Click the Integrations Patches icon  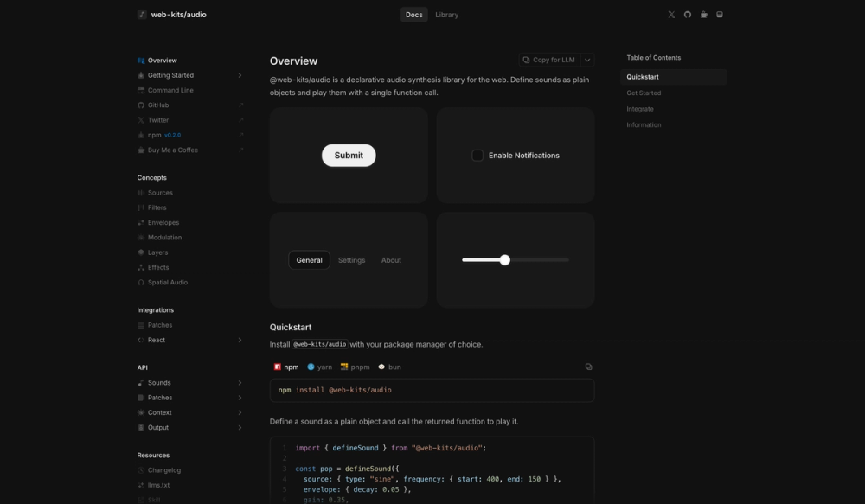pos(141,325)
